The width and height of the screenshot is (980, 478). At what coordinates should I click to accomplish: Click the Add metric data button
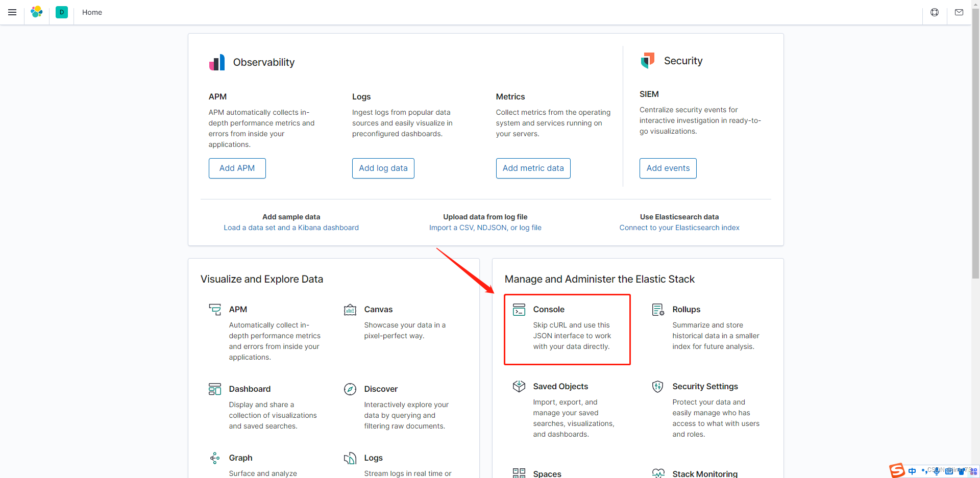pos(533,168)
